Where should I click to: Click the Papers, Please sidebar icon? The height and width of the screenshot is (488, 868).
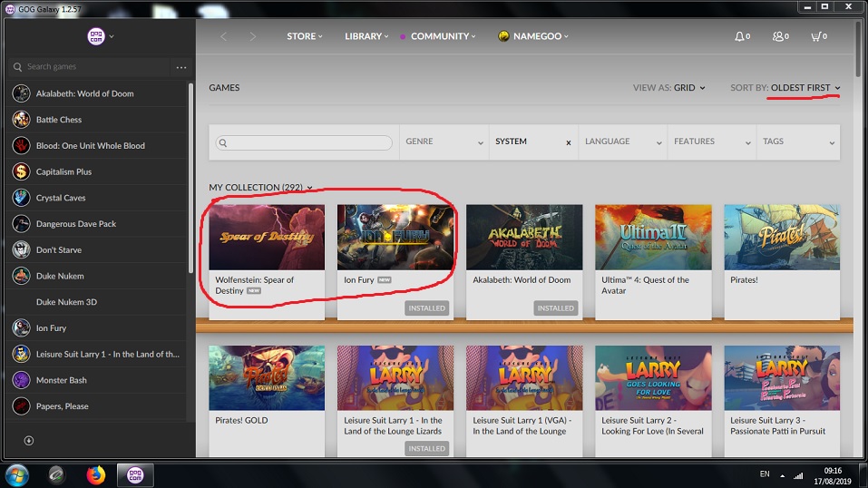coord(21,406)
